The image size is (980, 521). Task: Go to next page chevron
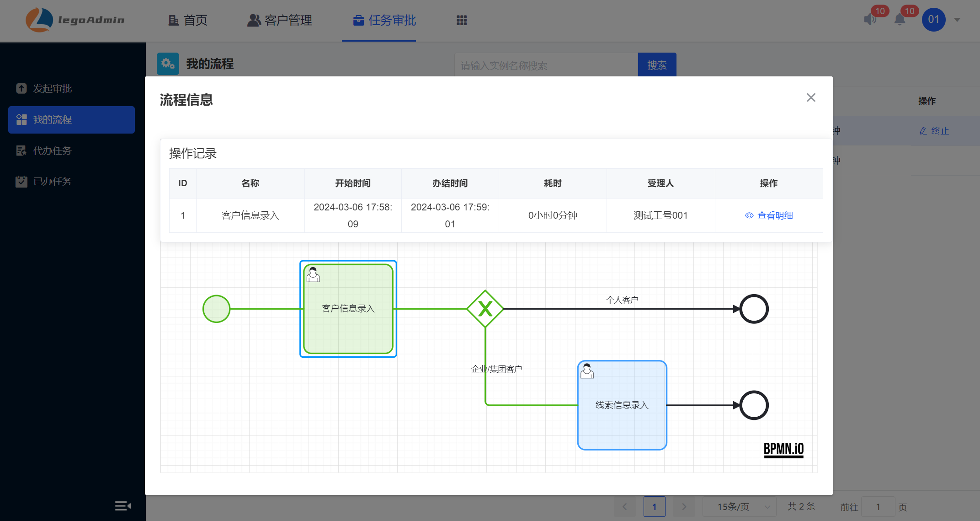pos(684,507)
